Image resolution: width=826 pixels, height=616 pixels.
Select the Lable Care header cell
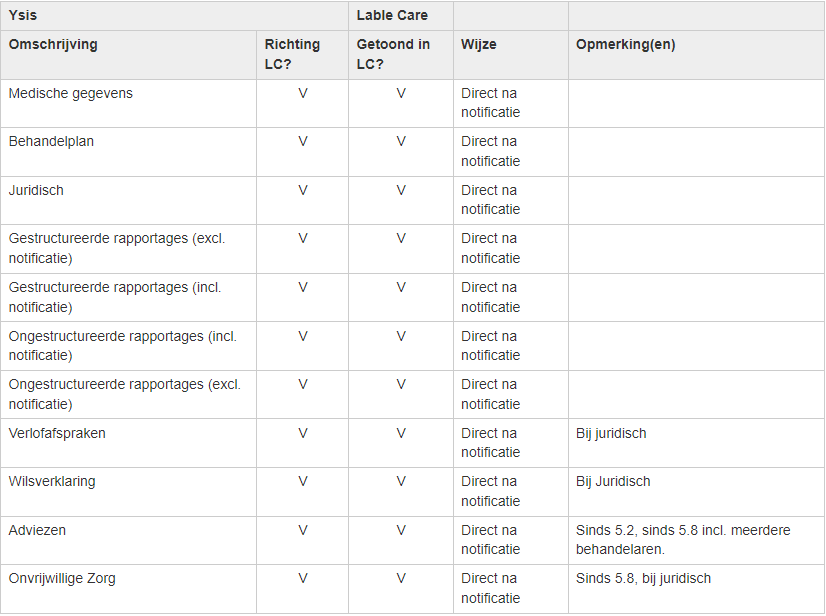click(x=392, y=16)
